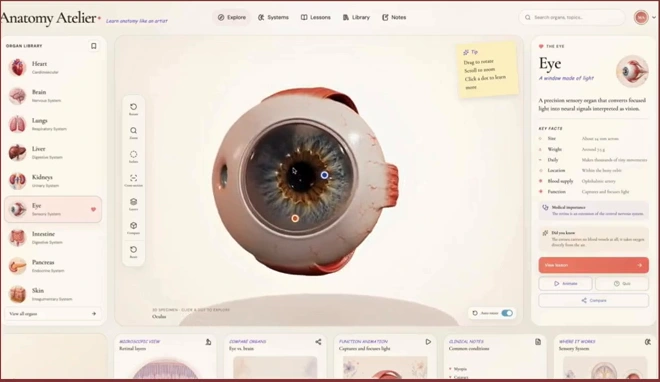Click the Skin organ icon in library

coord(18,294)
